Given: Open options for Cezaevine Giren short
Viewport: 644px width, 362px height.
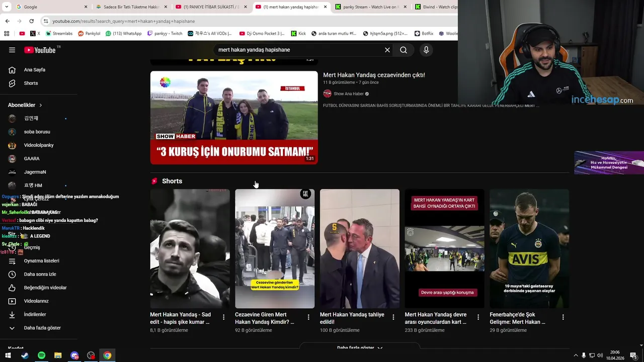Looking at the screenshot, I should (308, 317).
